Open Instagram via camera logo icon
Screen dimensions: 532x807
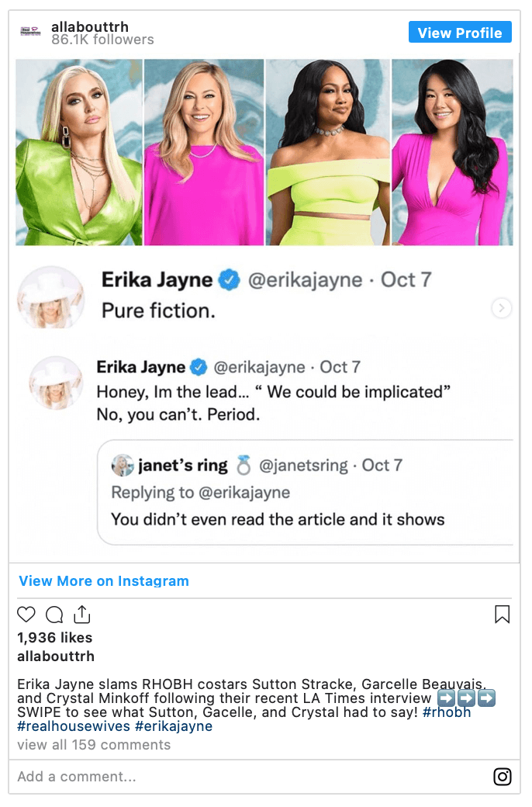click(503, 776)
